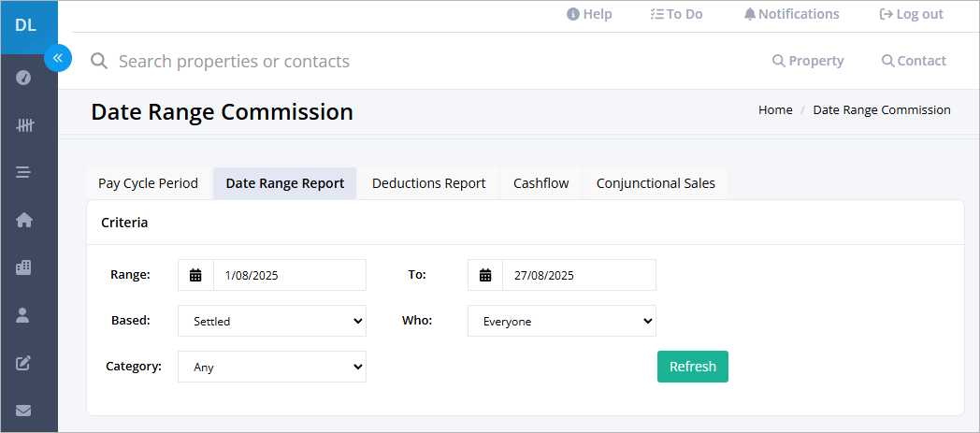Image resolution: width=980 pixels, height=433 pixels.
Task: Open the building sidebar icon
Action: pos(23,267)
